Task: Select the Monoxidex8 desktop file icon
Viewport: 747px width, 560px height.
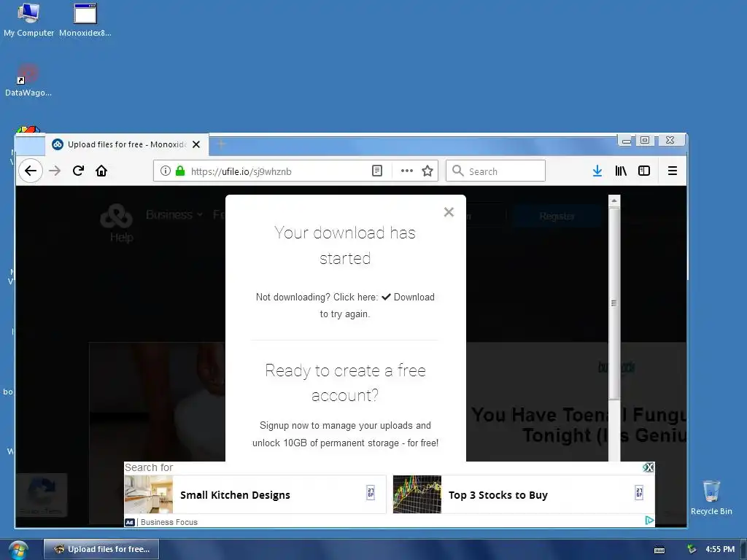Action: [x=85, y=20]
